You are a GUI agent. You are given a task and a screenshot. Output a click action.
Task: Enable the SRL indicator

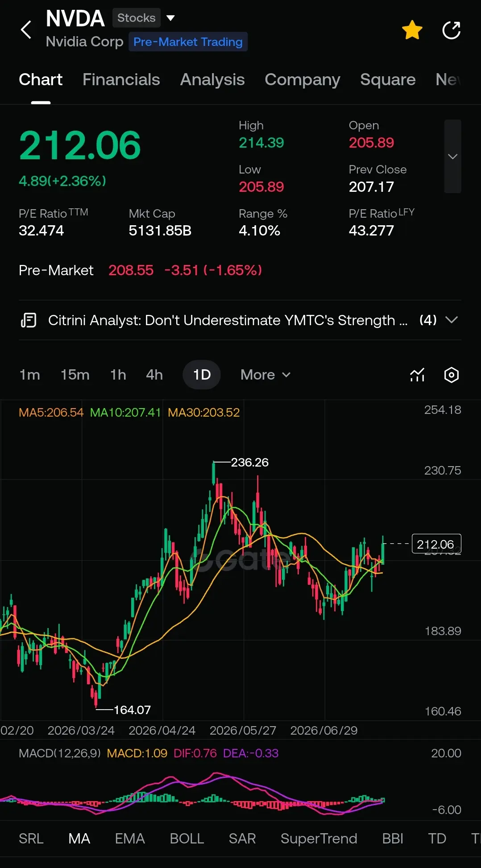coord(31,839)
